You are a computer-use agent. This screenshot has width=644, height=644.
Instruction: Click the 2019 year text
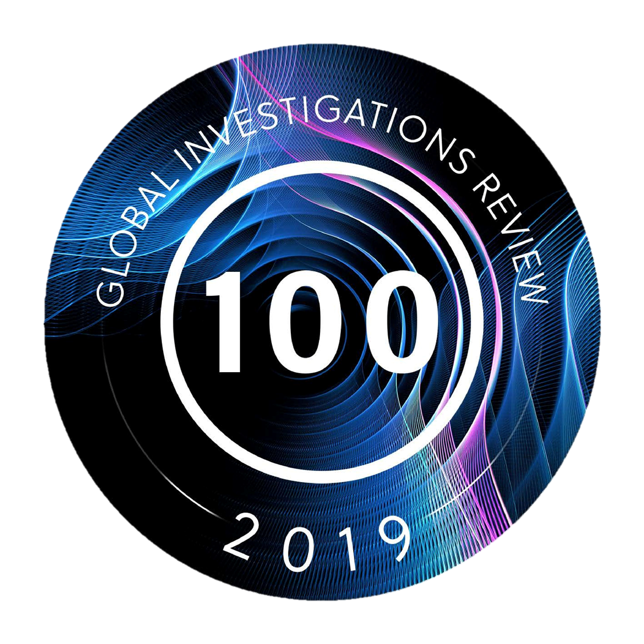click(318, 542)
